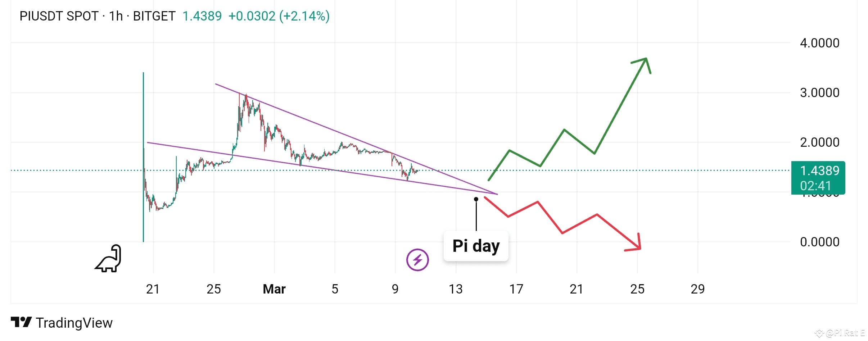Select the 3.0000 price axis label
The image size is (868, 341).
[x=820, y=93]
